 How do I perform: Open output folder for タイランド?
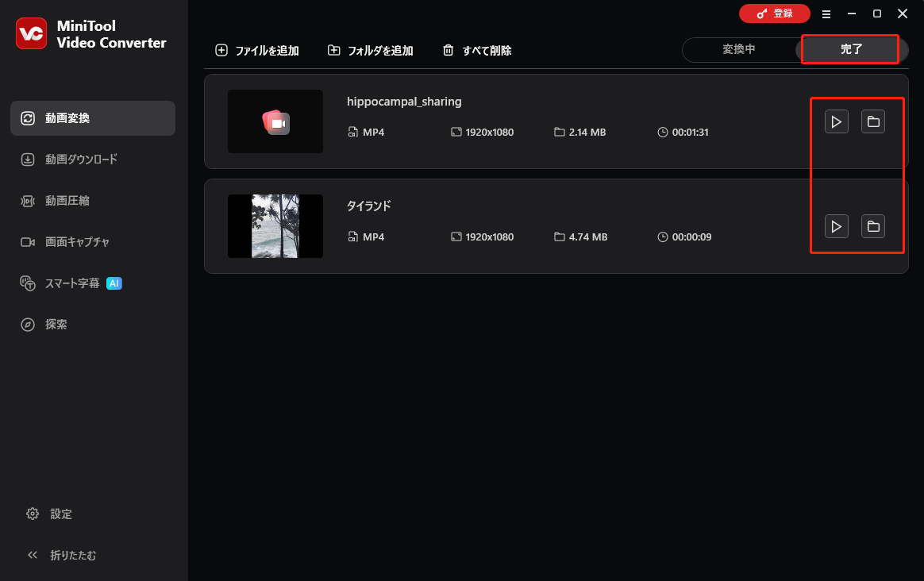pos(873,226)
